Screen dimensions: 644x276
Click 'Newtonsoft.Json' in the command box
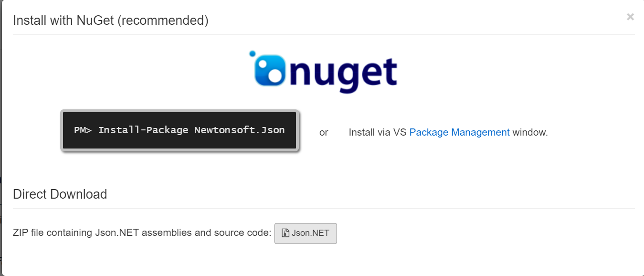click(x=239, y=130)
